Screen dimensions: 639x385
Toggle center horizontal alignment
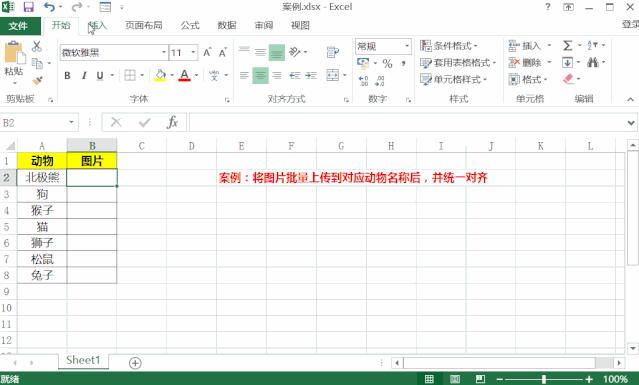point(260,75)
